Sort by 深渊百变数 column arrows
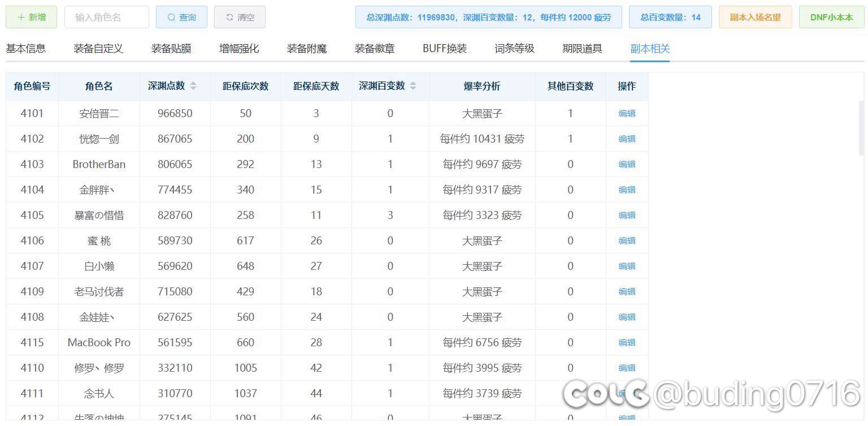Image resolution: width=868 pixels, height=426 pixels. coord(413,86)
